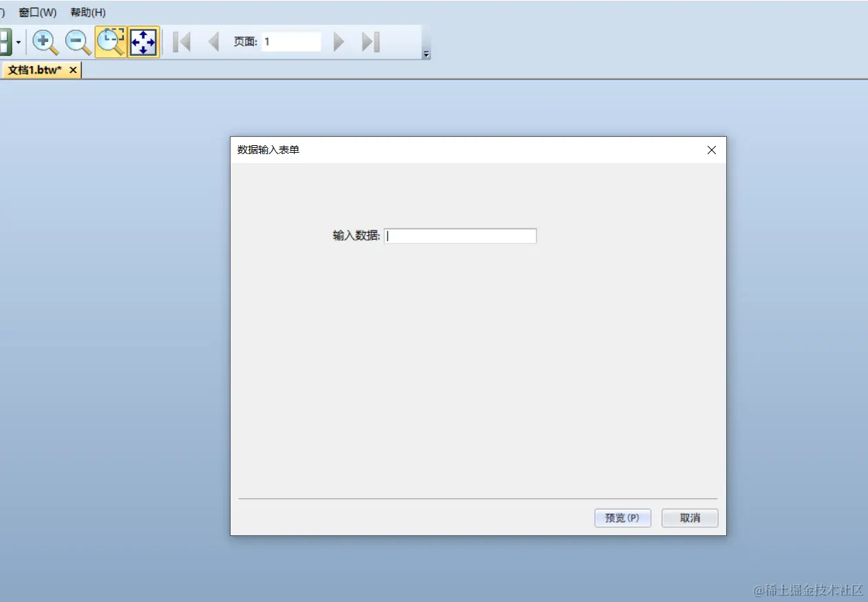This screenshot has height=602, width=868.
Task: Go to the previous page
Action: (x=213, y=42)
